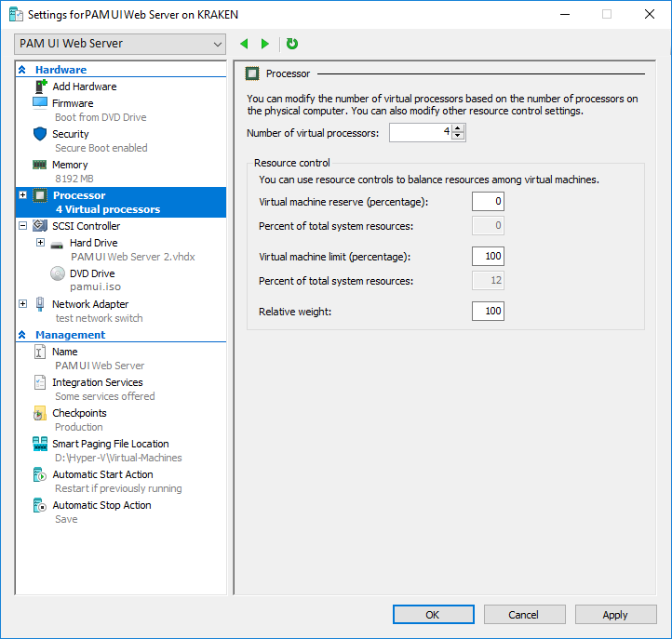Collapse the Management section
The width and height of the screenshot is (672, 639).
coord(21,335)
